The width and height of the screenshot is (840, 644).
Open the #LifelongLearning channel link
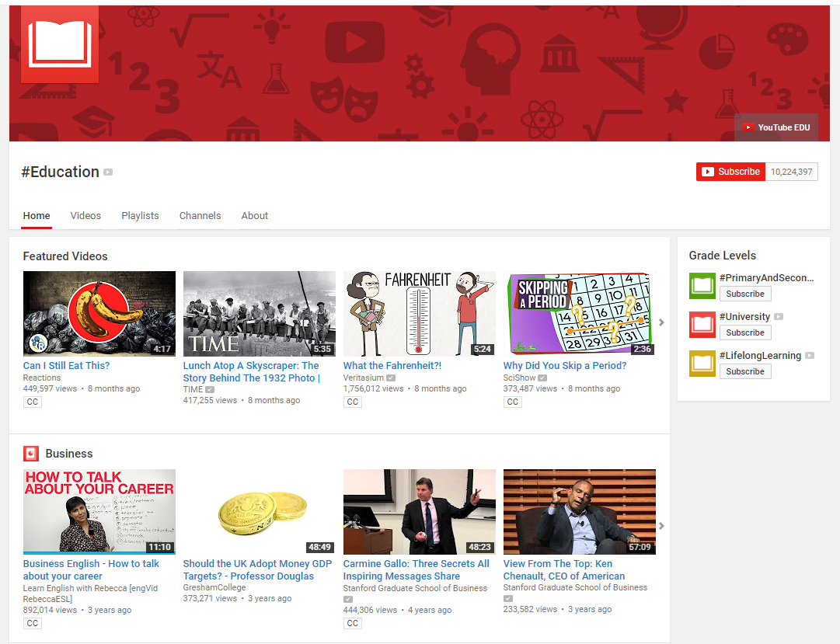tap(760, 355)
